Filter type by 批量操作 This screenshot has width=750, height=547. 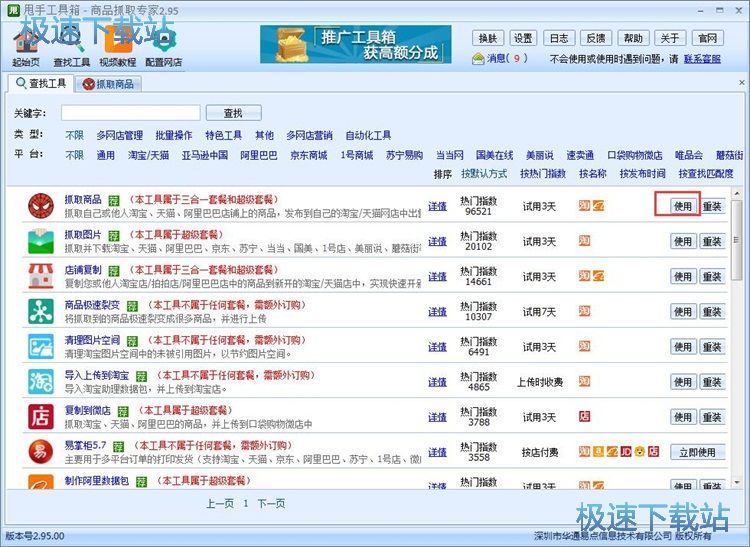pyautogui.click(x=174, y=135)
